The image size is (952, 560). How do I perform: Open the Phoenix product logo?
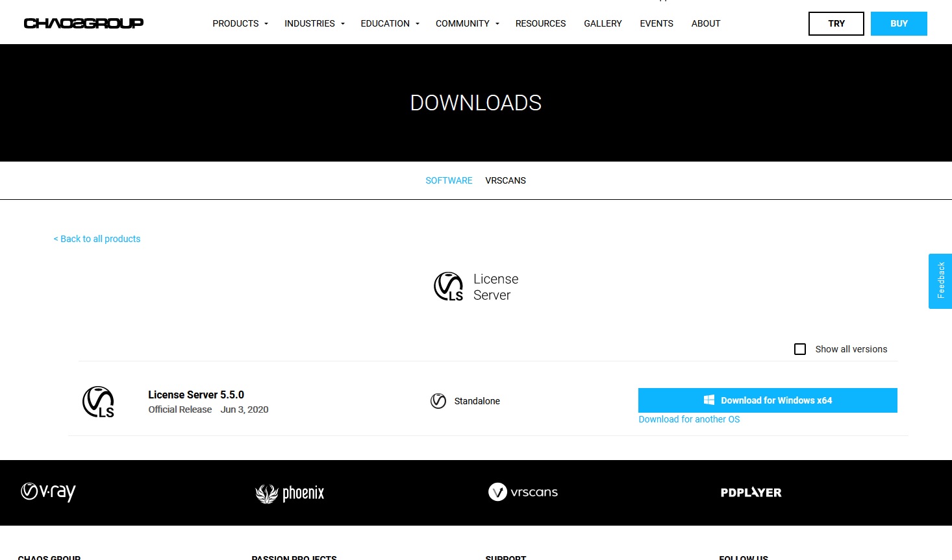290,493
